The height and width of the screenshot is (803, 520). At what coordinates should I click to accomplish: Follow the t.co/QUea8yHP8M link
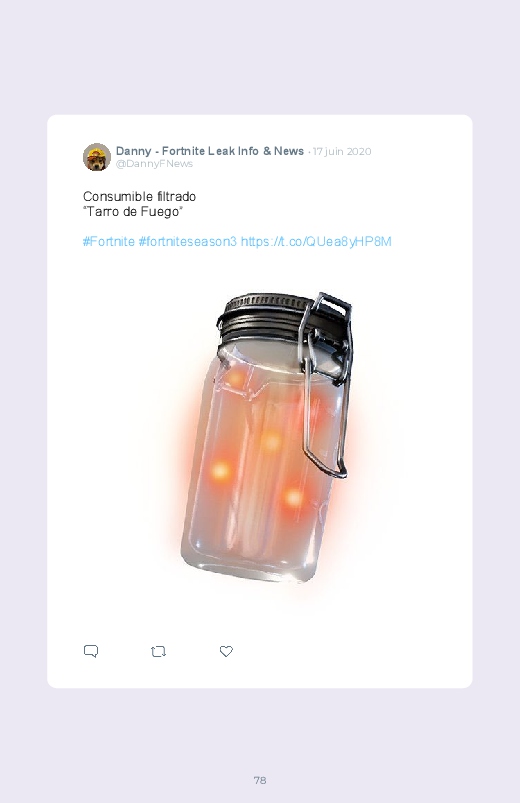pos(316,241)
